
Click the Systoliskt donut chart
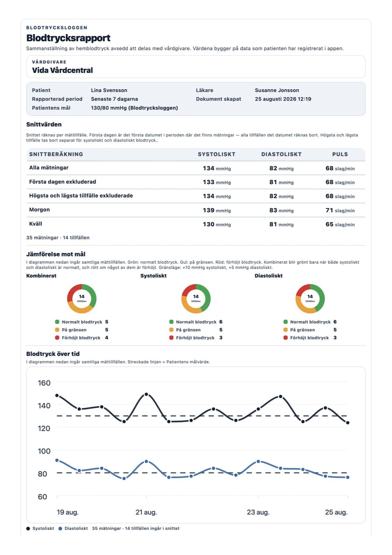(x=196, y=299)
